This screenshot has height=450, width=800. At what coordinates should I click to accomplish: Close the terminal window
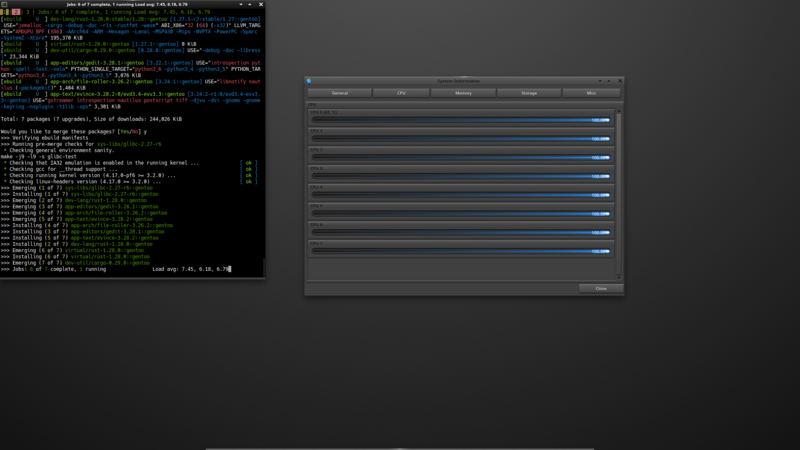(x=261, y=4)
